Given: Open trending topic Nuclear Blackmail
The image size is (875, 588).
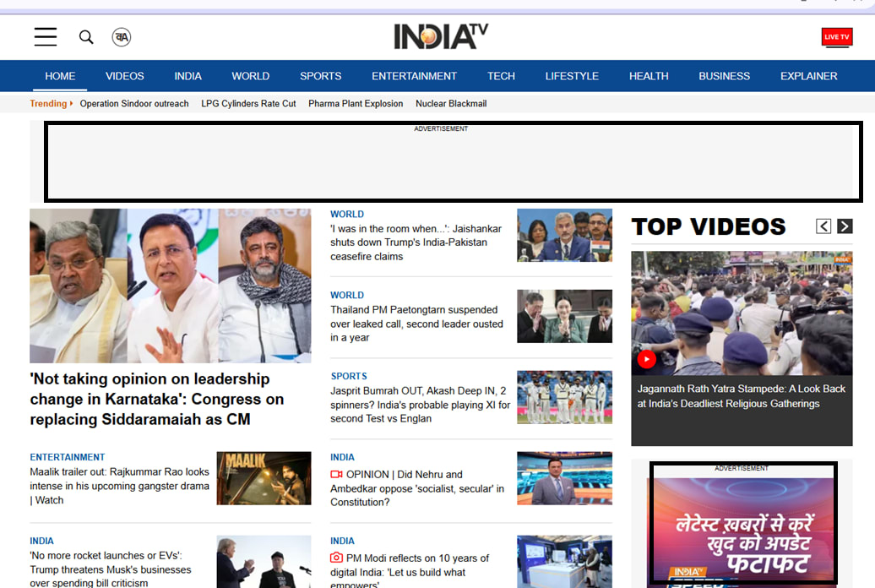Looking at the screenshot, I should point(451,103).
